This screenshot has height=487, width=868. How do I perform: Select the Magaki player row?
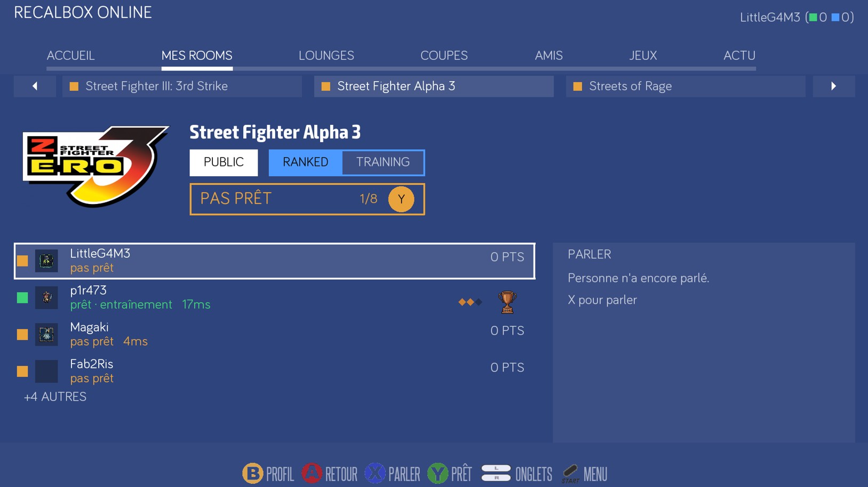point(274,334)
